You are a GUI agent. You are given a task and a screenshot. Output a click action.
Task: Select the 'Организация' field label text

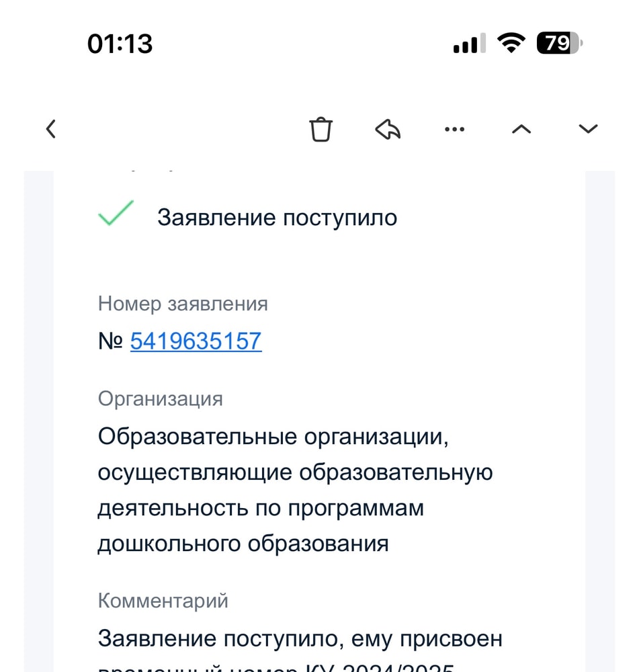161,398
